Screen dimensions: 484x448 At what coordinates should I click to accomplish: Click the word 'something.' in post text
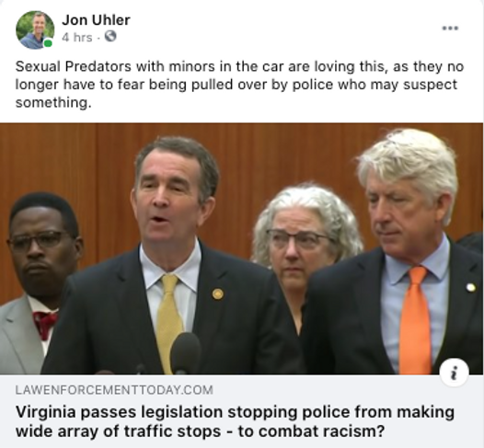click(53, 103)
